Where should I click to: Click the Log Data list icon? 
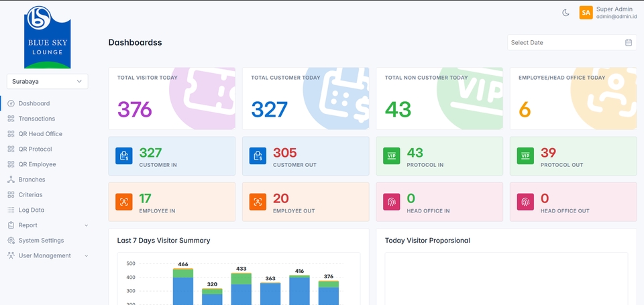[x=11, y=210]
